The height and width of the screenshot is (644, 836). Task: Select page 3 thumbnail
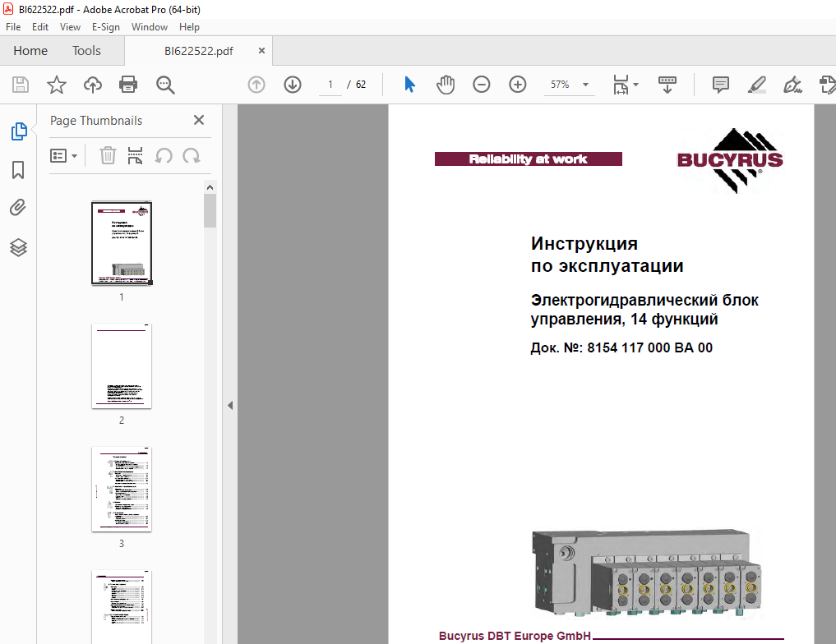click(x=122, y=489)
